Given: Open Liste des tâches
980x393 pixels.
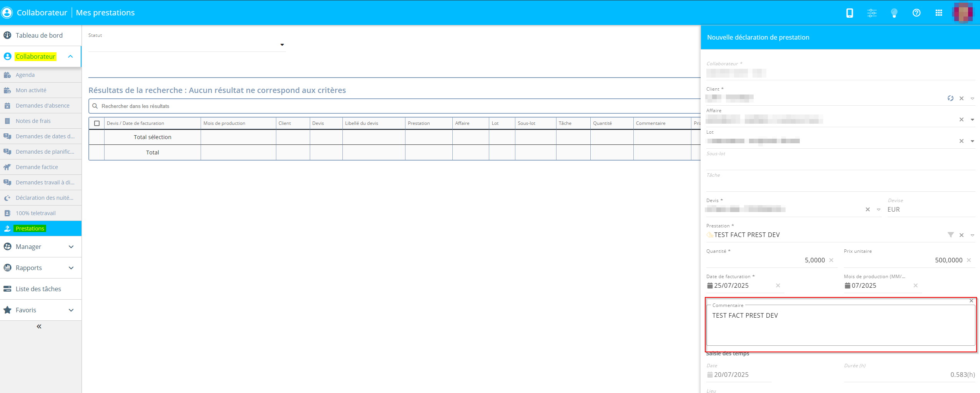Looking at the screenshot, I should [38, 289].
